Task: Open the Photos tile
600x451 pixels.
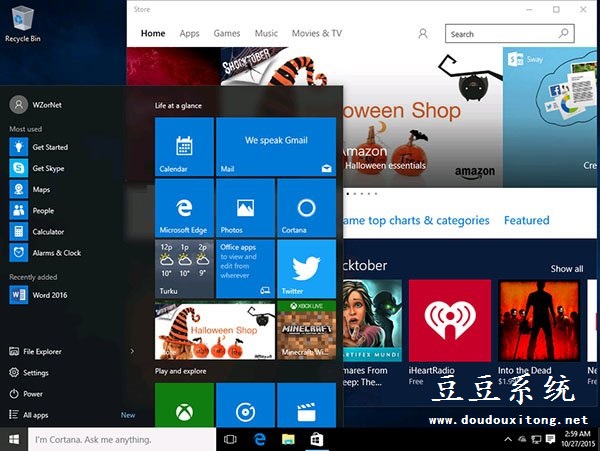Action: pyautogui.click(x=245, y=208)
